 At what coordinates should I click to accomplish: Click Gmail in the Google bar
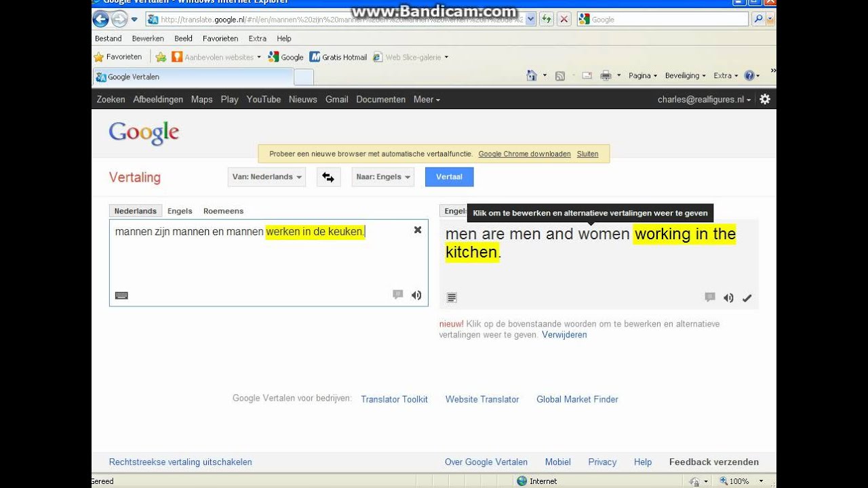[x=337, y=99]
